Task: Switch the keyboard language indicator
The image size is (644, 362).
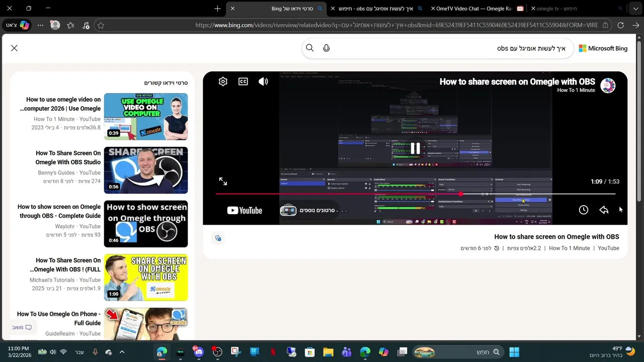Action: 79,352
